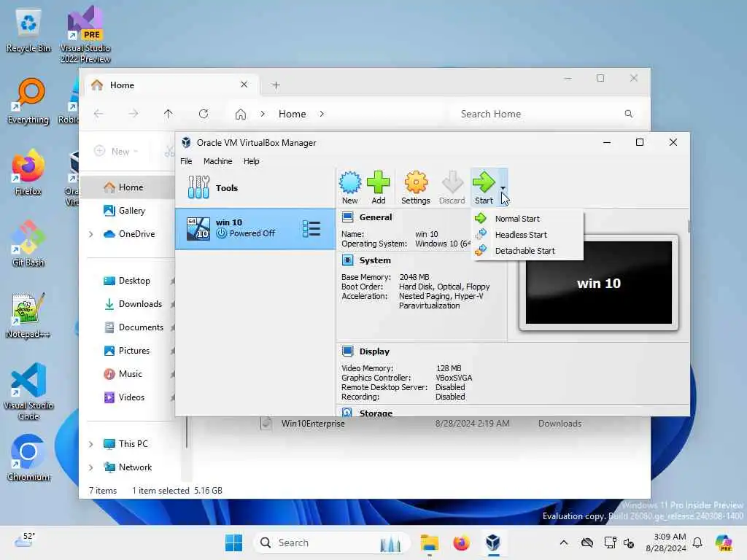Open the Start dropdown arrow
Viewport: 747px width, 560px height.
coord(503,189)
